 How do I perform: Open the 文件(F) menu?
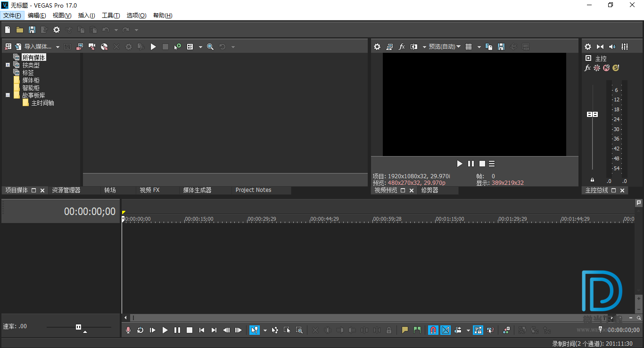(x=12, y=16)
